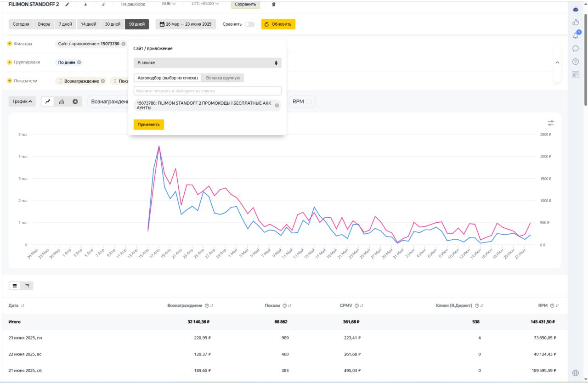Click the pencil icon to rename report

[x=68, y=4]
